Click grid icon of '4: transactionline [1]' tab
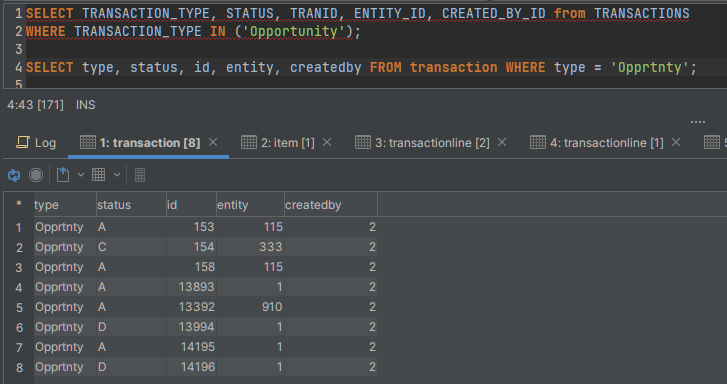The height and width of the screenshot is (384, 727). tap(537, 142)
